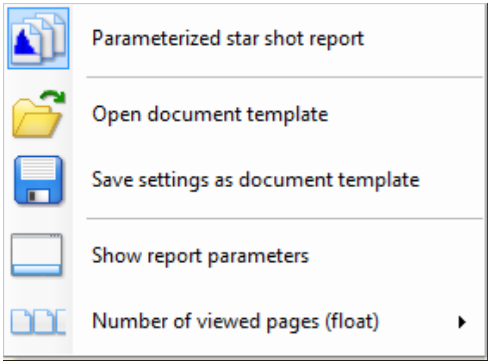Click the yellow folder Open template icon
The width and height of the screenshot is (491, 364).
click(38, 114)
